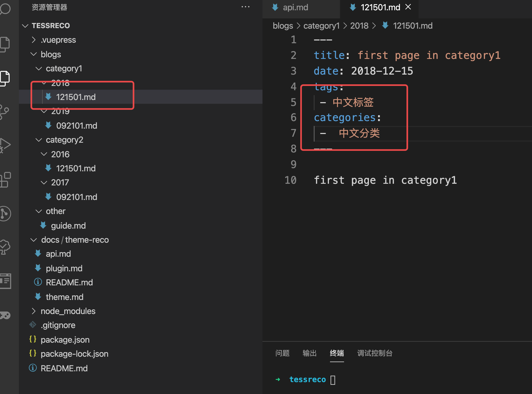Close the 121501.md editor tab
532x394 pixels.
408,7
